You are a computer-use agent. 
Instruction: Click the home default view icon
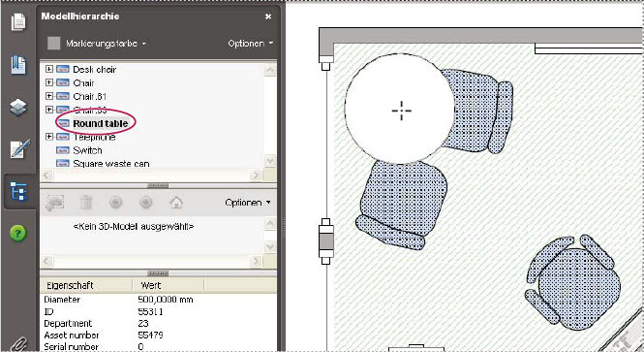(x=176, y=203)
